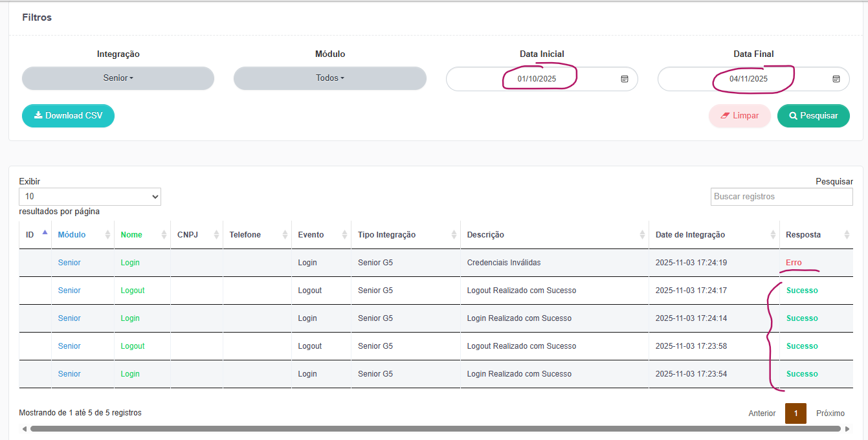Click sort arrows on Resposta column
Image resolution: width=868 pixels, height=440 pixels.
847,235
